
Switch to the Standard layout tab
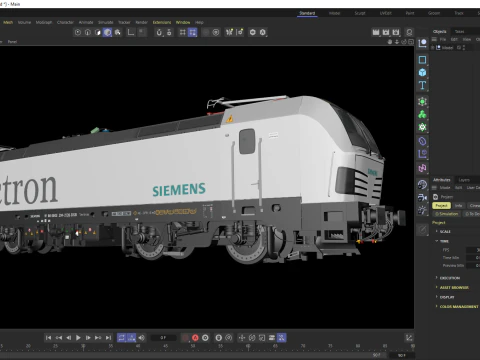tap(307, 13)
